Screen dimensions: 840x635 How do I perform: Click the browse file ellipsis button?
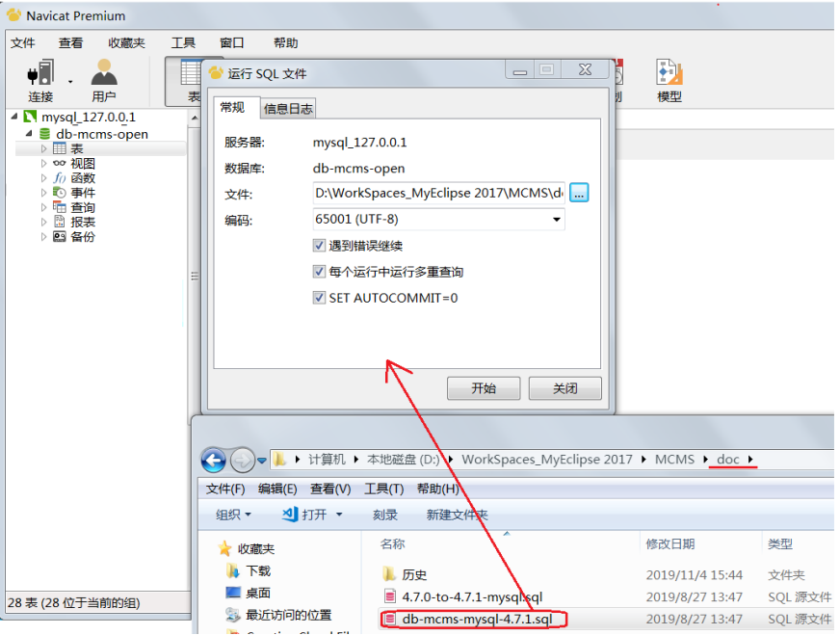coord(579,193)
